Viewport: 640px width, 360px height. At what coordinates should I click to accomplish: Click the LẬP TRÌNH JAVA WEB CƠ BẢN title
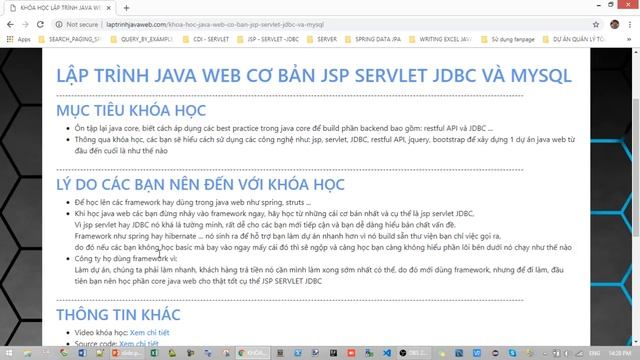tap(314, 76)
